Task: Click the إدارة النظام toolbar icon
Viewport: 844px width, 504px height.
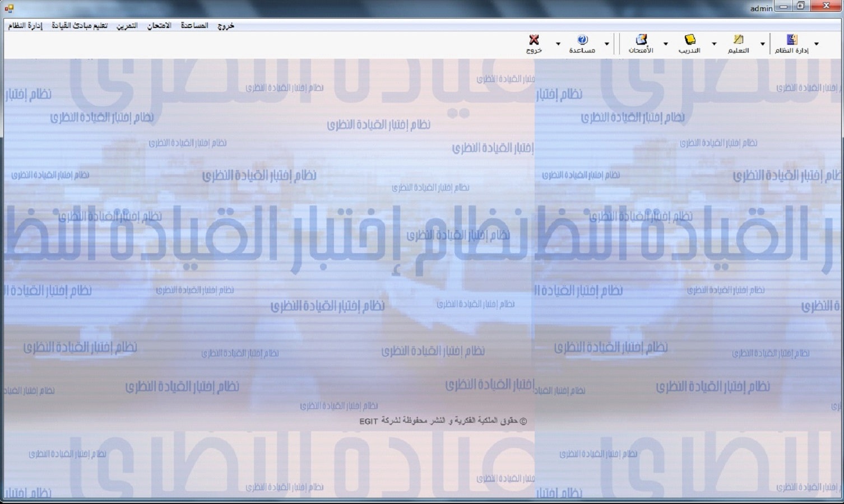Action: click(x=791, y=40)
